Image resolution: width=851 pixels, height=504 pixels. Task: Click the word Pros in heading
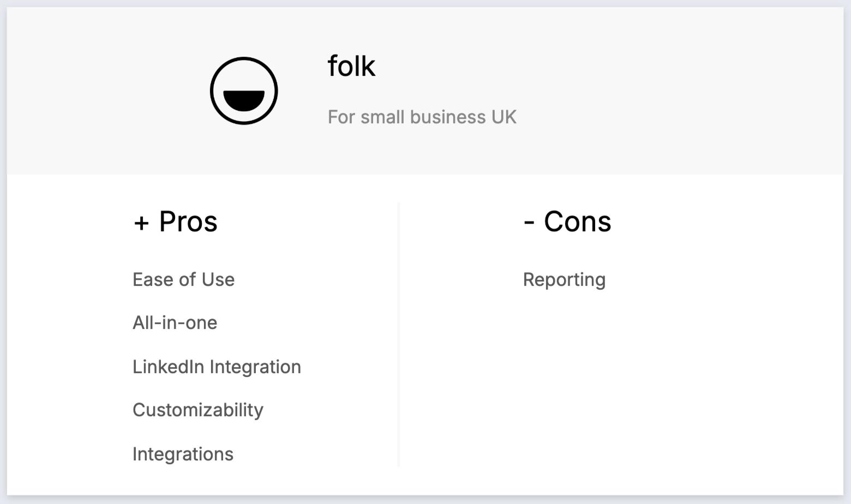(188, 221)
